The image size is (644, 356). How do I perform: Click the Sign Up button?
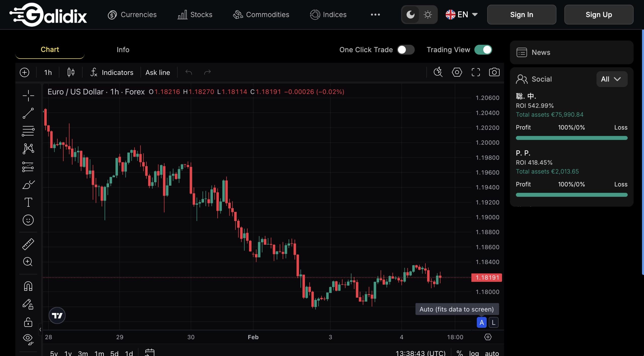click(x=598, y=14)
